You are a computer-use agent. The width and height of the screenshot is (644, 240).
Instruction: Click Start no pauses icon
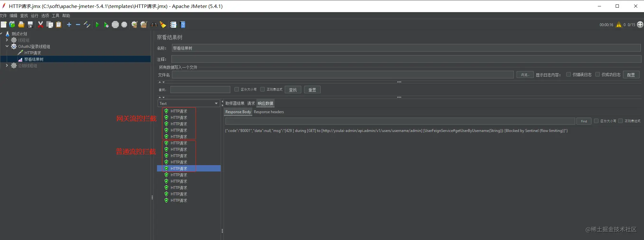pos(106,25)
